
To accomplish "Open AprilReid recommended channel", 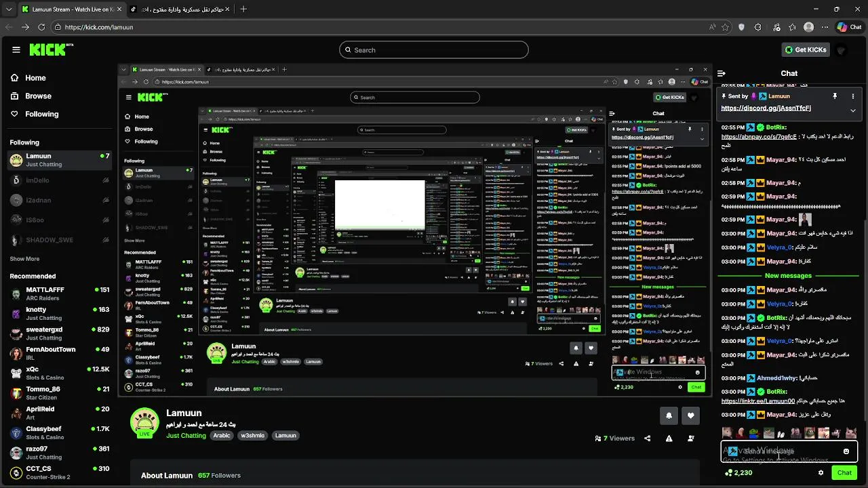I will click(x=59, y=413).
